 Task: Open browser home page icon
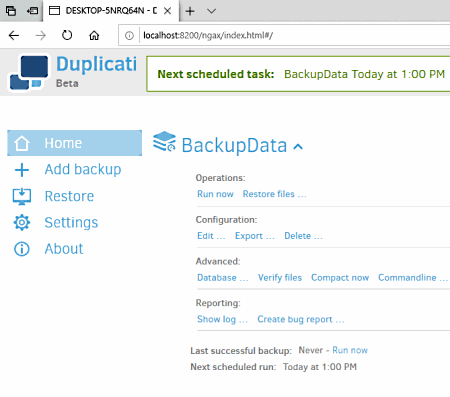click(x=94, y=35)
